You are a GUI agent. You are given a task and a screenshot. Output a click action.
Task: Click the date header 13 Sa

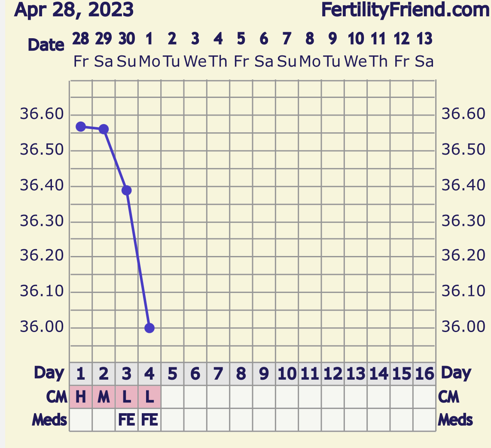pyautogui.click(x=424, y=50)
